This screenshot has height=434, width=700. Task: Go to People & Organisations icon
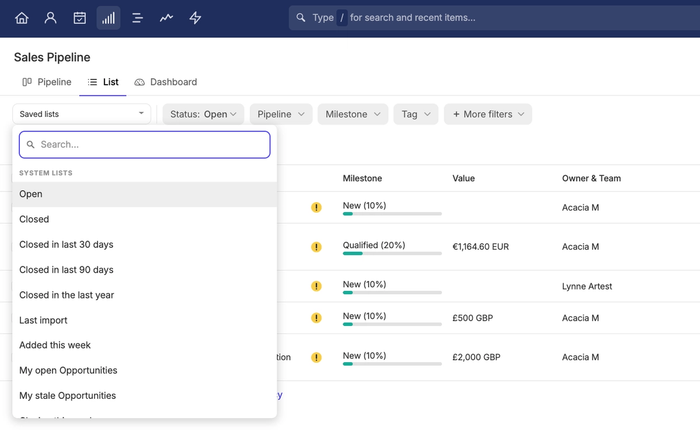pos(50,18)
